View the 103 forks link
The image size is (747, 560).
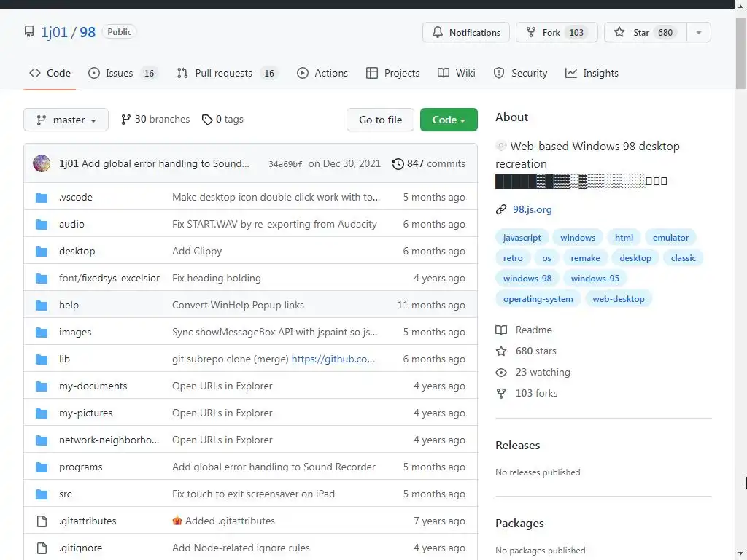click(x=527, y=393)
